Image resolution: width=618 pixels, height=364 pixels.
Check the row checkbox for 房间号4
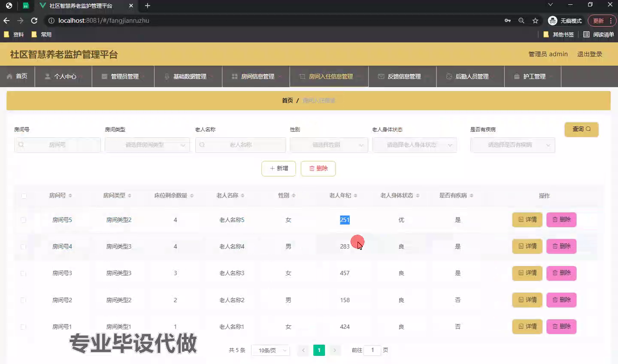pyautogui.click(x=23, y=246)
